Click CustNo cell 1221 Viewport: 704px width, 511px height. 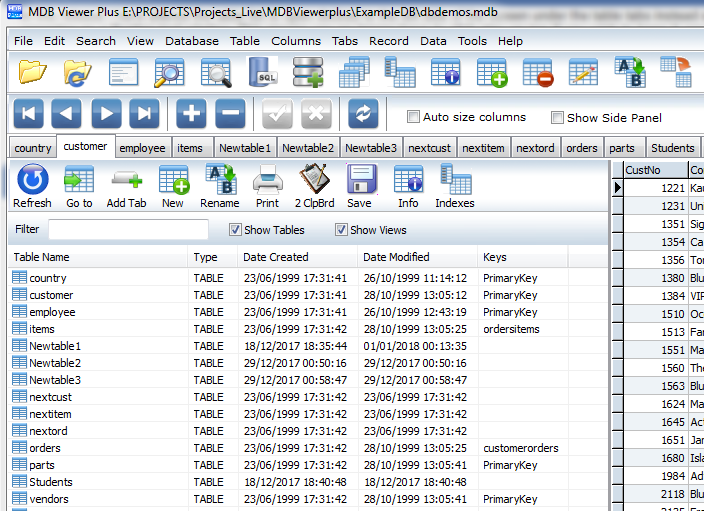656,188
